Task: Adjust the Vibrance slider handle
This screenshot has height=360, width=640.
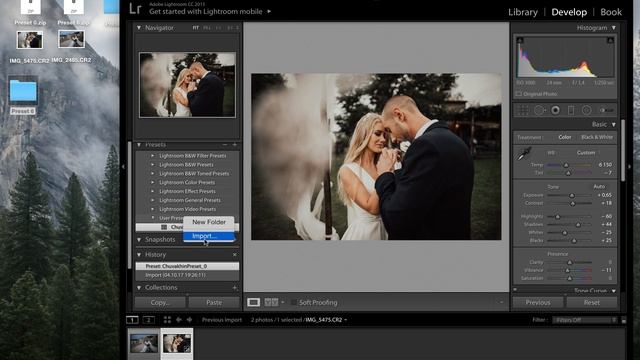Action: 567,270
